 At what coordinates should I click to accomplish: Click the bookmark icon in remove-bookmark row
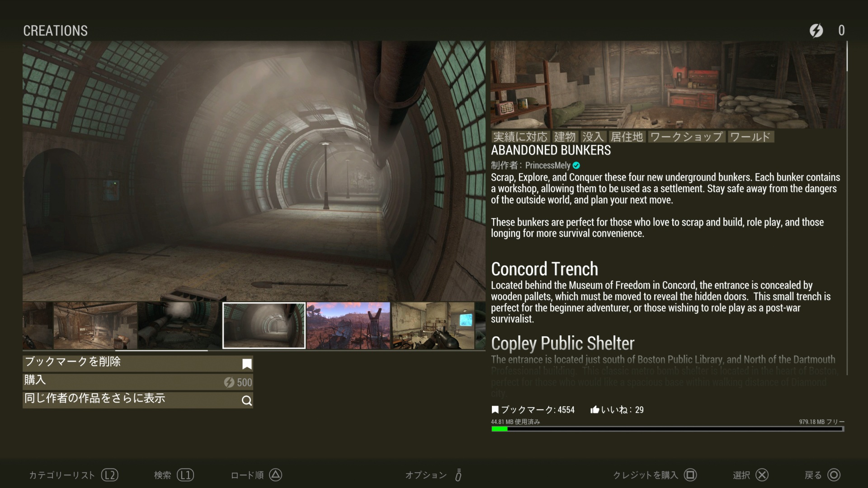click(247, 364)
